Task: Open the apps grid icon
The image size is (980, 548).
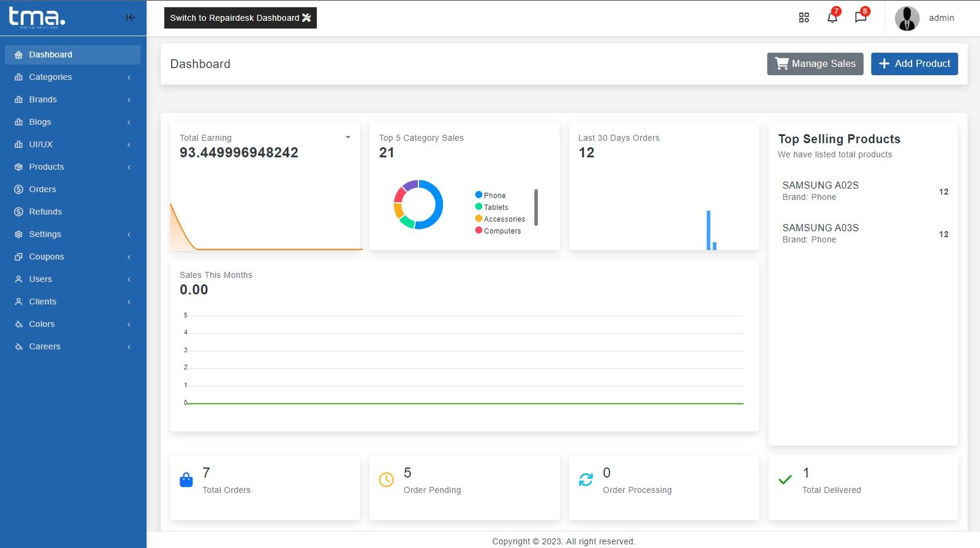Action: (804, 18)
